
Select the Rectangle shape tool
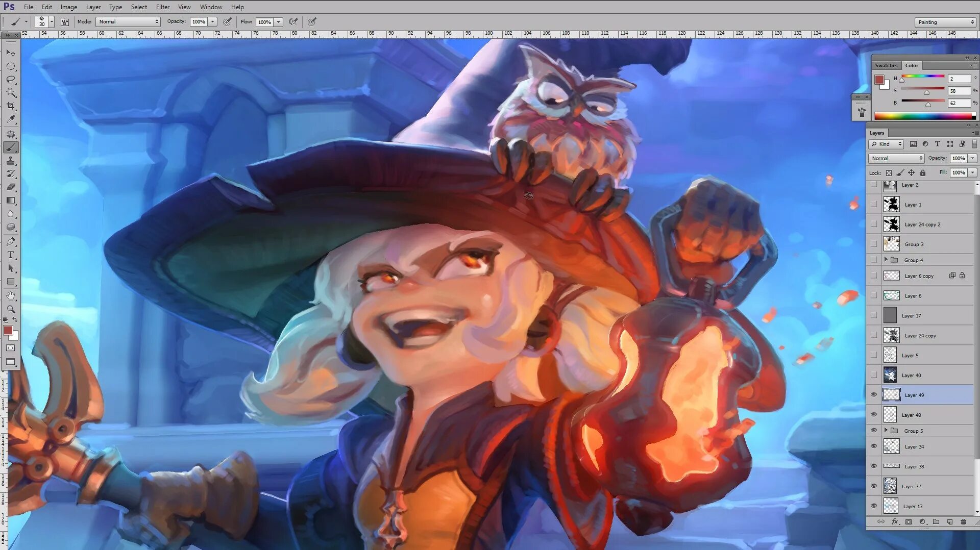(x=10, y=282)
